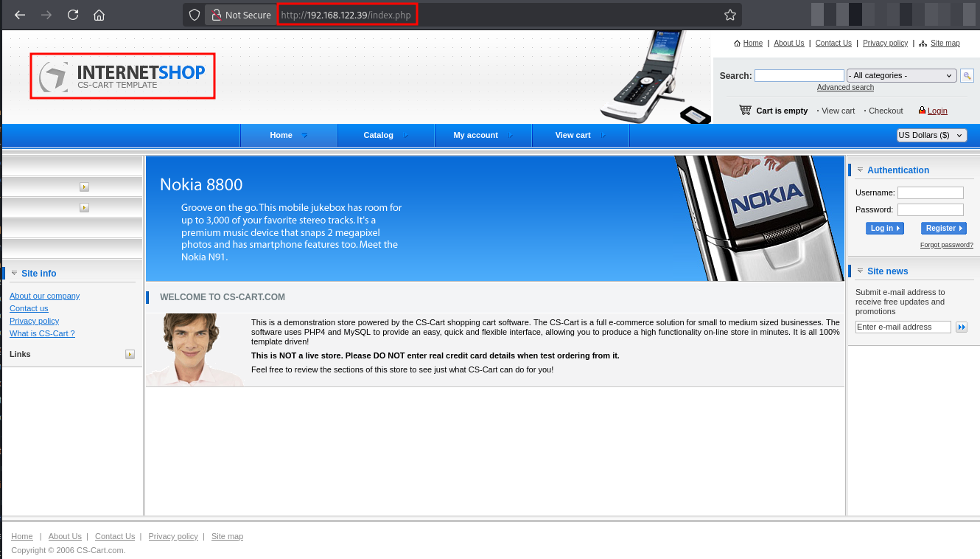Image resolution: width=980 pixels, height=559 pixels.
Task: Click the Log in button
Action: coord(885,229)
